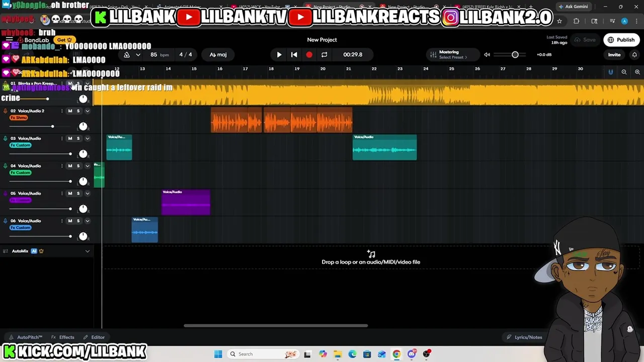Expand track 06 Voice/Audio chevron
The image size is (644, 362).
pyautogui.click(x=87, y=221)
